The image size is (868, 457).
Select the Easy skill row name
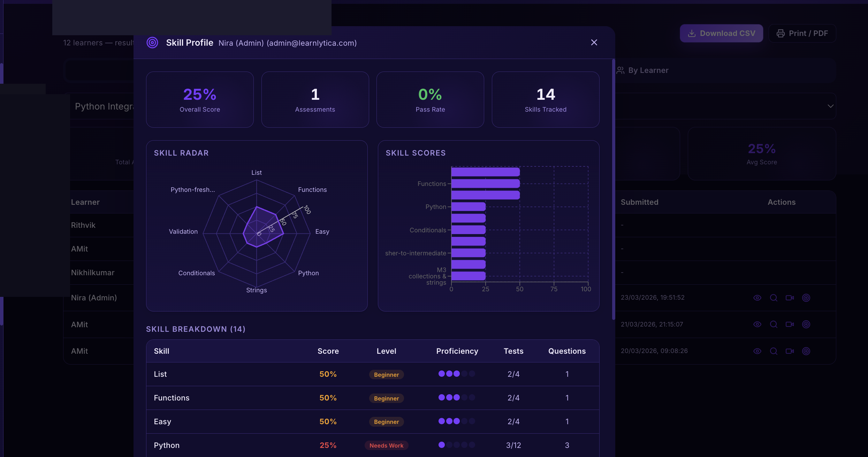point(162,422)
